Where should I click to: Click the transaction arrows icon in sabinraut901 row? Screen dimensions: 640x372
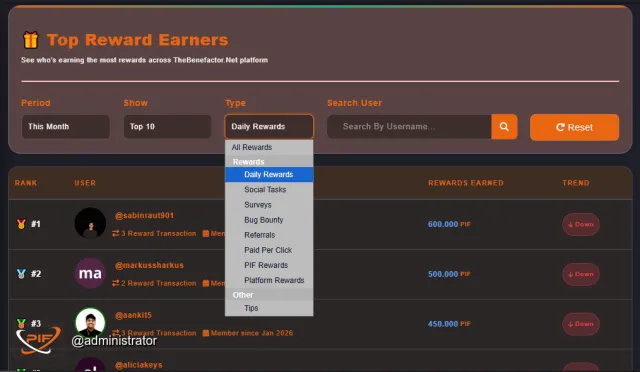click(x=116, y=233)
